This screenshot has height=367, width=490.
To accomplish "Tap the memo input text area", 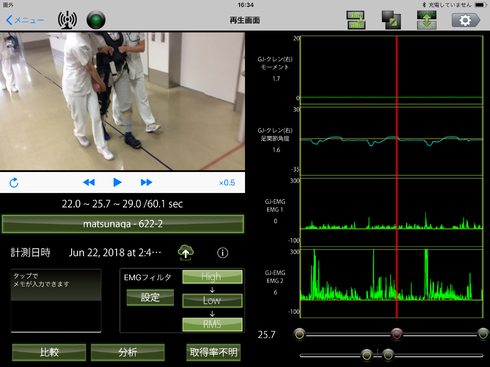I will 56,301.
